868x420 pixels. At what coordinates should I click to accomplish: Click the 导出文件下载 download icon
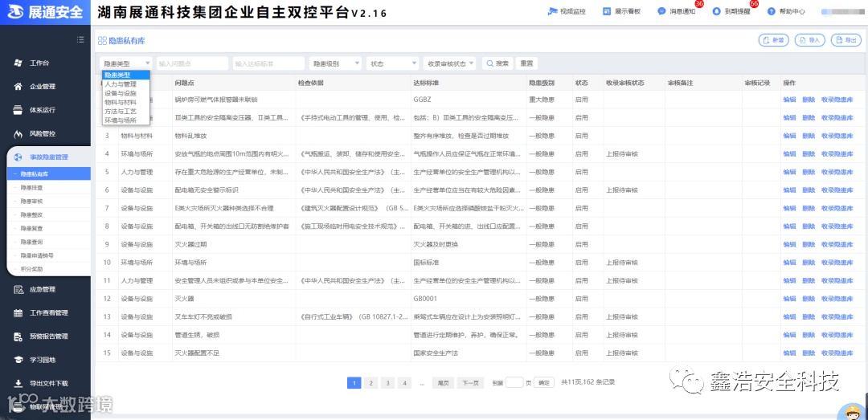(18, 383)
